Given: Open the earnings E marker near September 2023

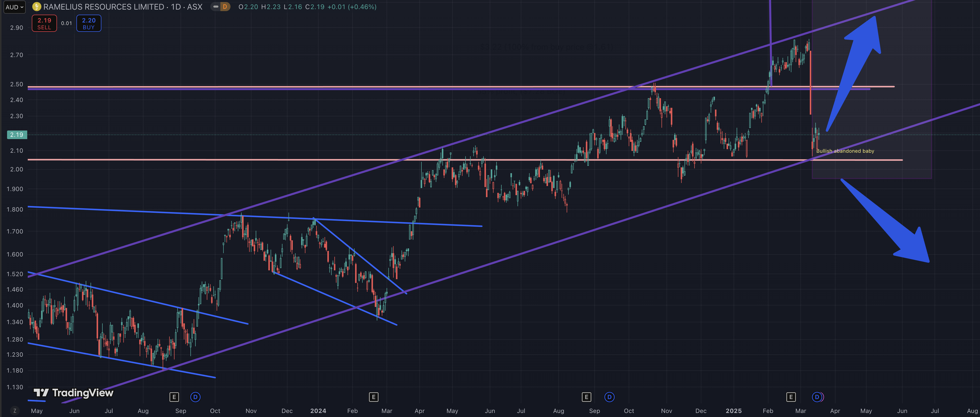Looking at the screenshot, I should (174, 397).
